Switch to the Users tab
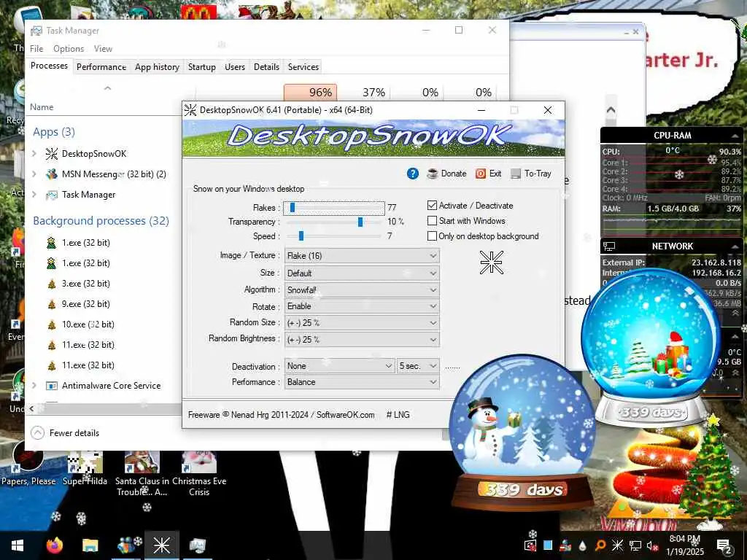This screenshot has width=747, height=560. click(x=234, y=67)
